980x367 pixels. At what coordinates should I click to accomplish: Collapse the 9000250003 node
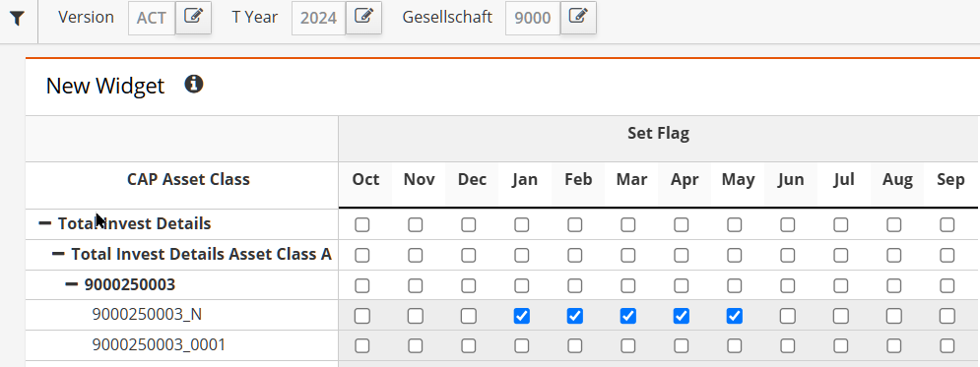point(71,284)
